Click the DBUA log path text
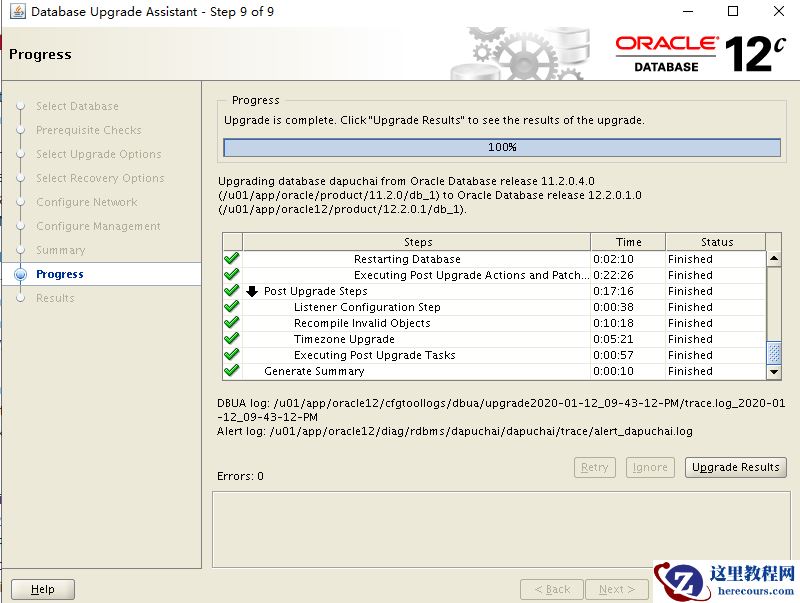The height and width of the screenshot is (603, 800). 501,410
